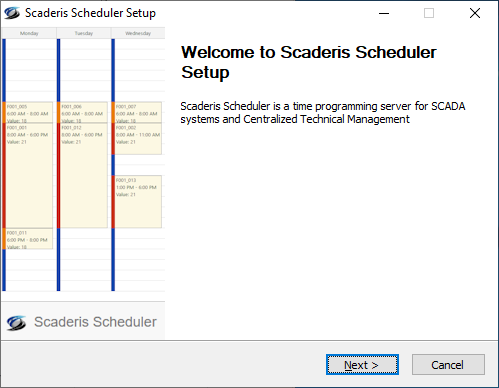The image size is (499, 388).
Task: Click the F001_001 8:00 AM - 6:00 PM block
Action: click(29, 176)
